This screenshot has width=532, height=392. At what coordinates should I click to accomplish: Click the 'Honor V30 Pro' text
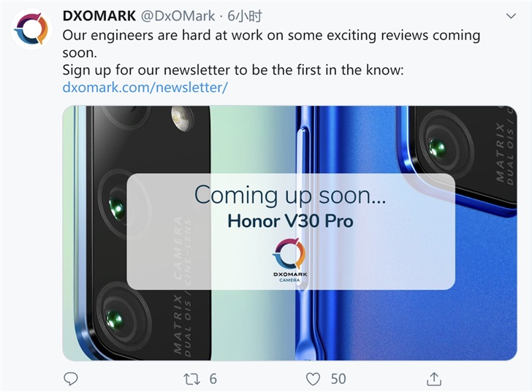(x=290, y=220)
